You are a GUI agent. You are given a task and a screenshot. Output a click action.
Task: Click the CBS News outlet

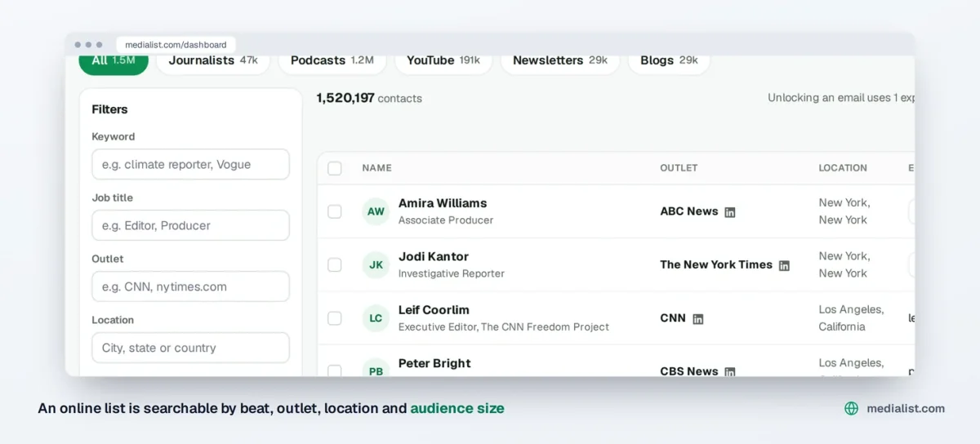(689, 371)
